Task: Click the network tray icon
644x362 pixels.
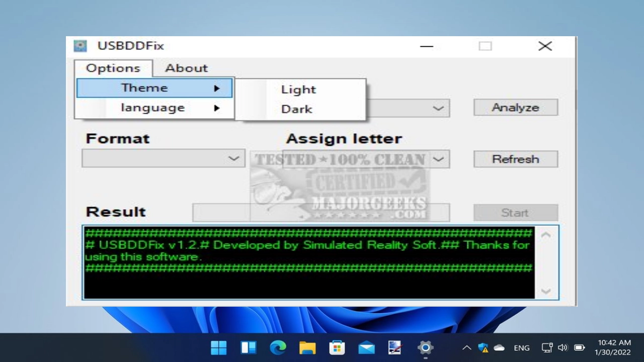Action: coord(547,347)
